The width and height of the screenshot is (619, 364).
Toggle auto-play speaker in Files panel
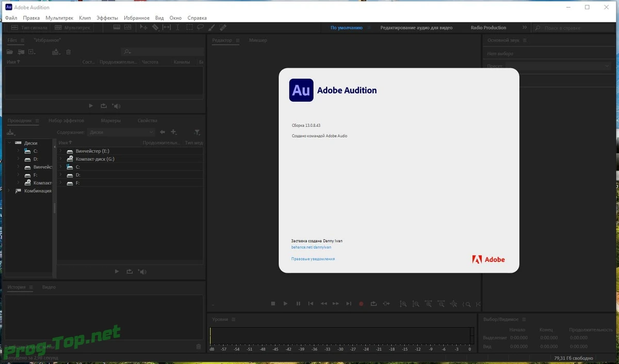tap(117, 106)
